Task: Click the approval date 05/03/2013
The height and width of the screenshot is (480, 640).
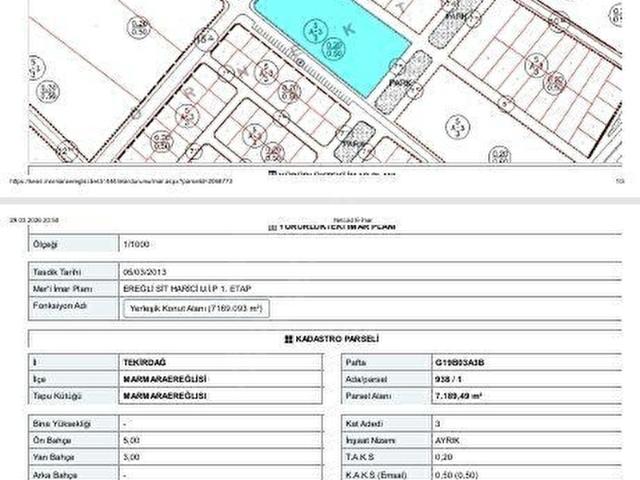Action: pos(144,272)
